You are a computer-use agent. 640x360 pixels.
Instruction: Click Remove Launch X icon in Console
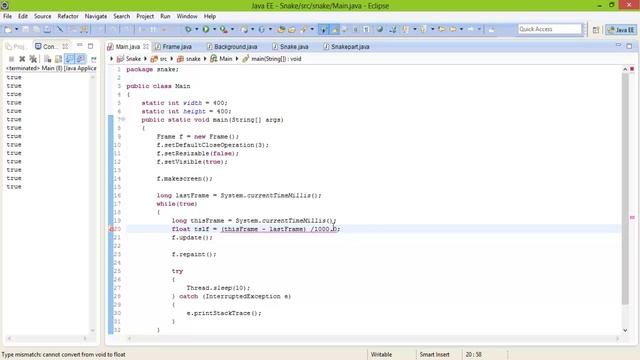(22, 59)
